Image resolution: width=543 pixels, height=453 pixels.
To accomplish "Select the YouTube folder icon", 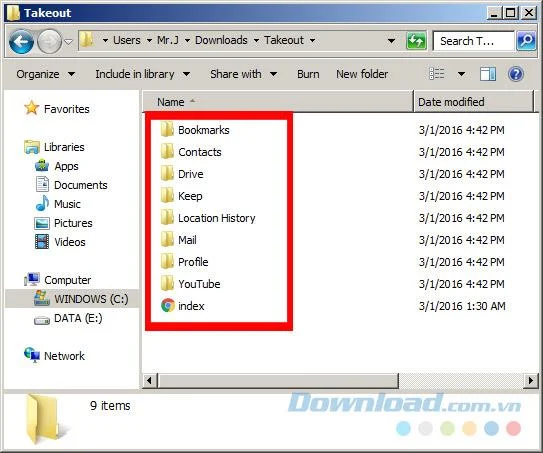I will coord(168,284).
